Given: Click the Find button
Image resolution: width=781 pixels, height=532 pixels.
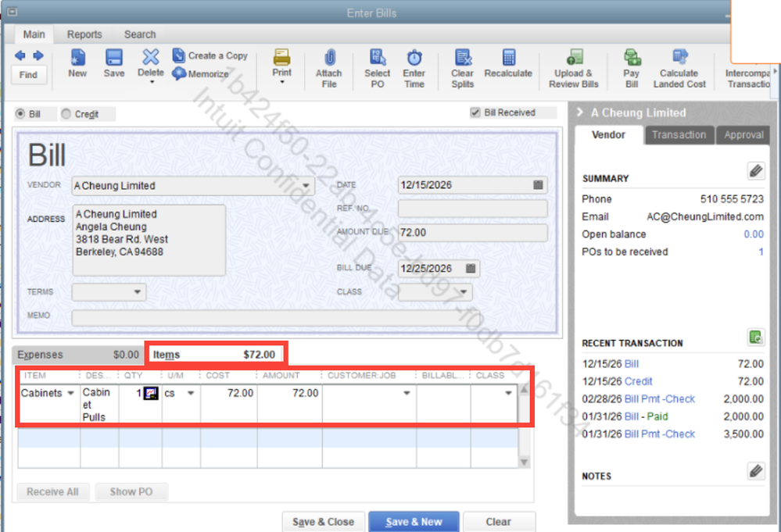Looking at the screenshot, I should (x=28, y=75).
